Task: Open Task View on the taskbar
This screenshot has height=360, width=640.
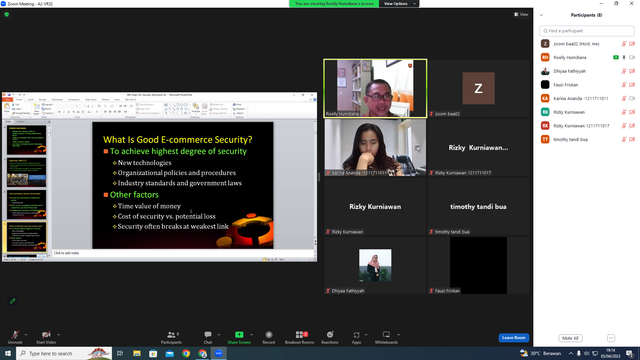Action: click(120, 353)
